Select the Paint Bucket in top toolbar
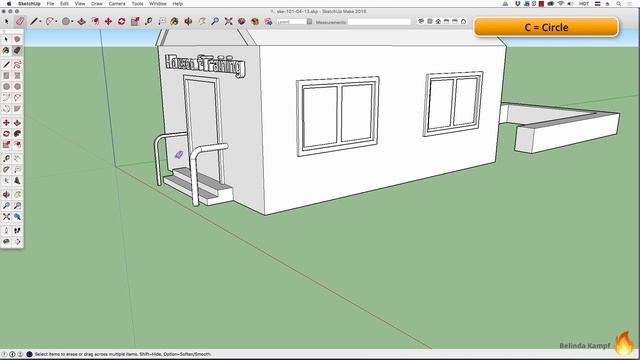 point(175,21)
